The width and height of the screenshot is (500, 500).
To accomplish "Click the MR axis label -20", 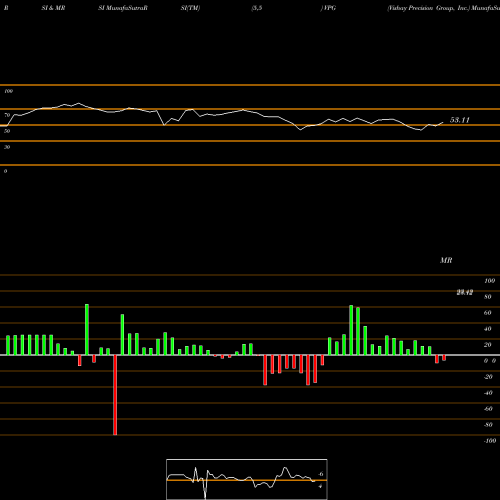I will coord(488,377).
